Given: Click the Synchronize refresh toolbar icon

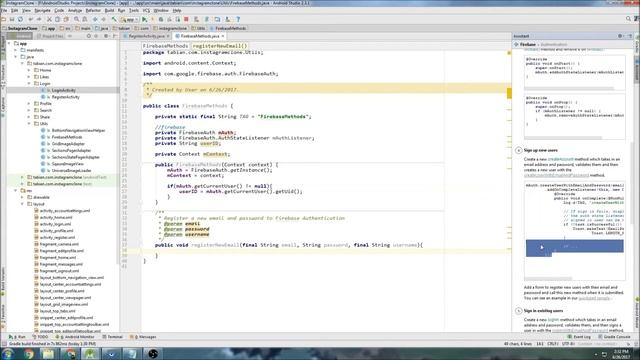Looking at the screenshot, I should pyautogui.click(x=20, y=19).
